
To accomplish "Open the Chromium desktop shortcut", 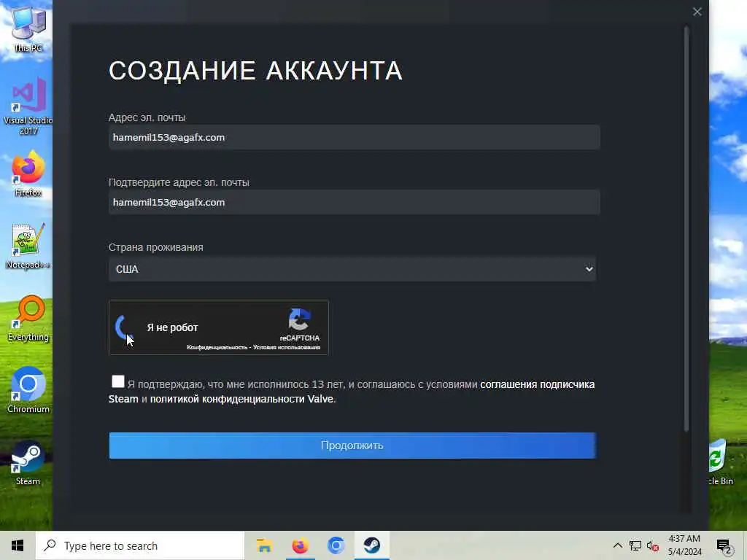I will [x=28, y=389].
